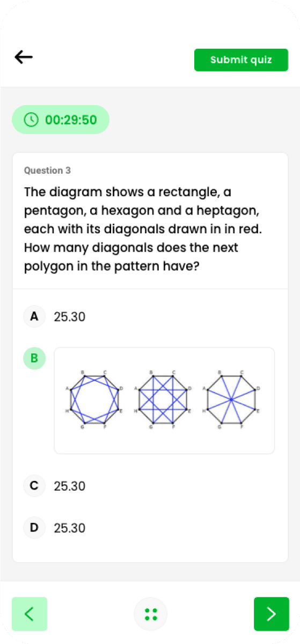Click the middle octagon diagram

tap(164, 399)
